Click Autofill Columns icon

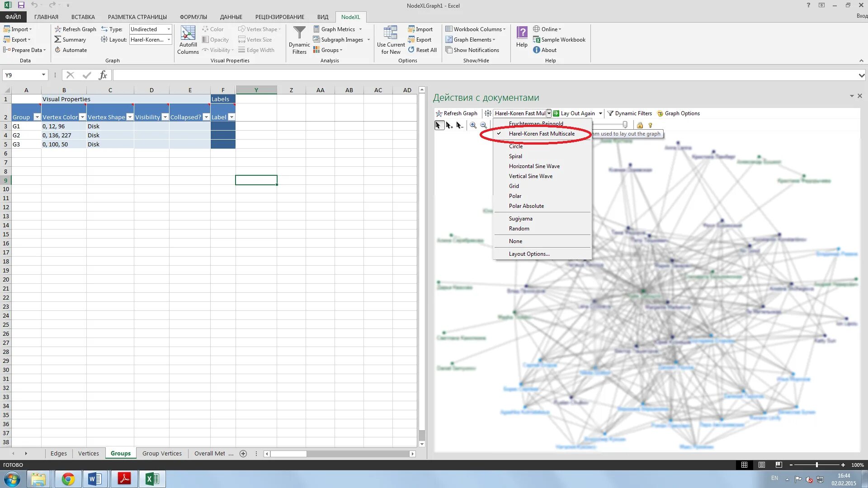188,40
